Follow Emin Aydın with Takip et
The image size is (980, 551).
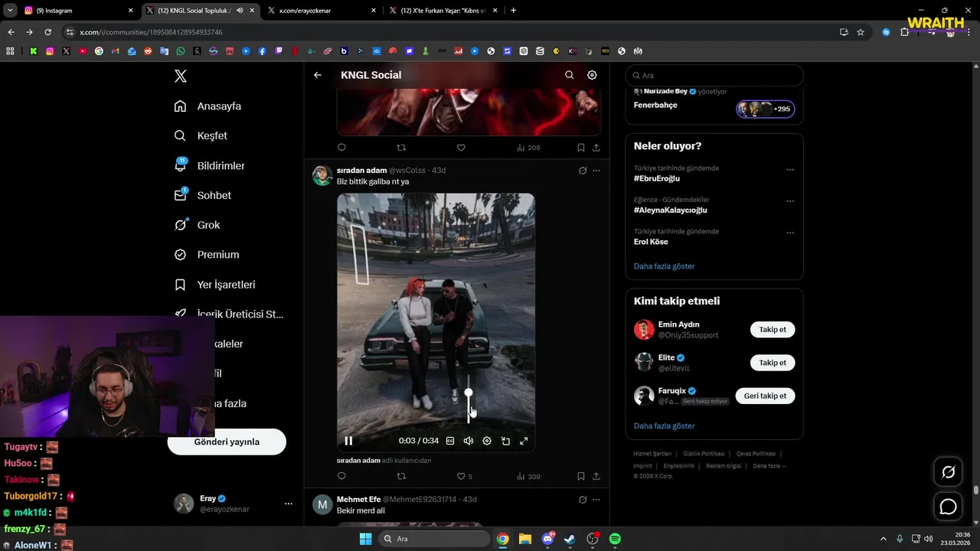click(x=773, y=330)
